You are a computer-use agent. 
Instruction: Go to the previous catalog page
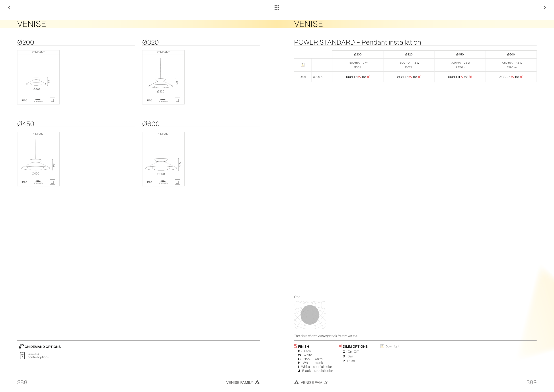(x=9, y=8)
